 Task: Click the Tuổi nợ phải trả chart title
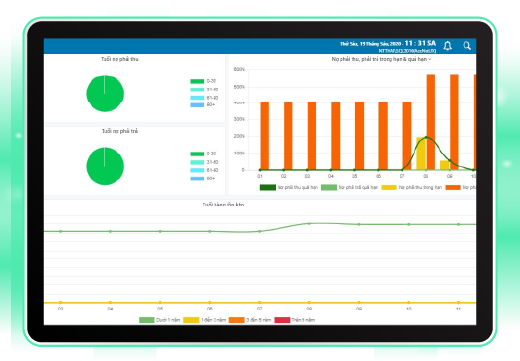click(120, 131)
